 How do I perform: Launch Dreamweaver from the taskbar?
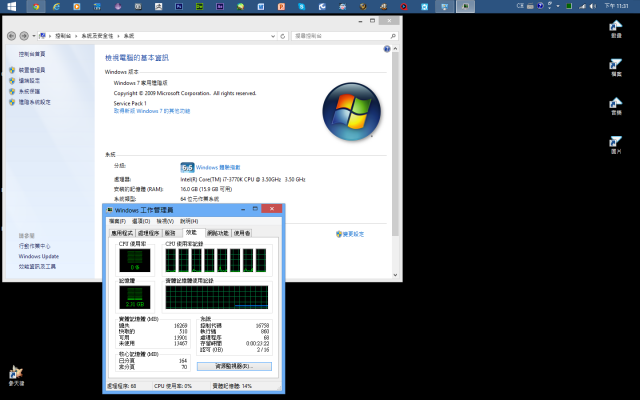click(199, 6)
